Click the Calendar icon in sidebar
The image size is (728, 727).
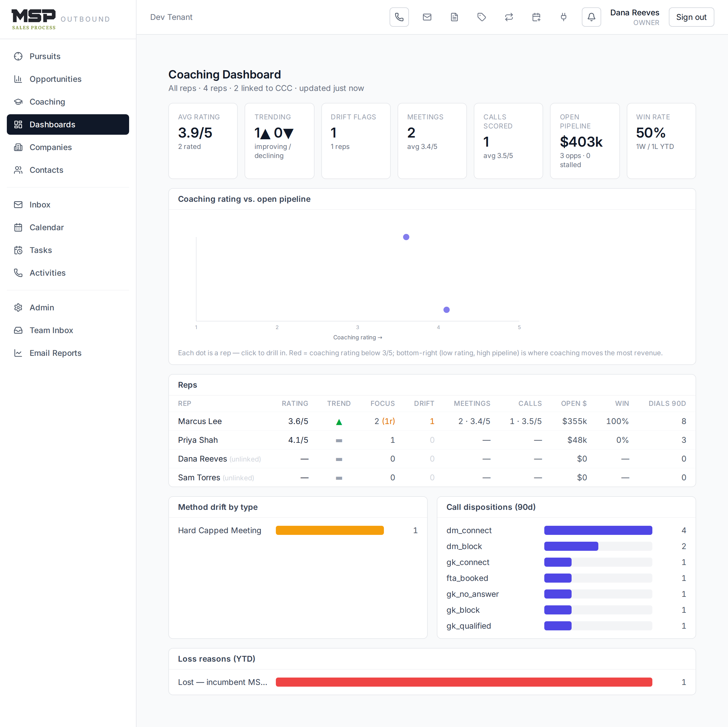click(18, 228)
